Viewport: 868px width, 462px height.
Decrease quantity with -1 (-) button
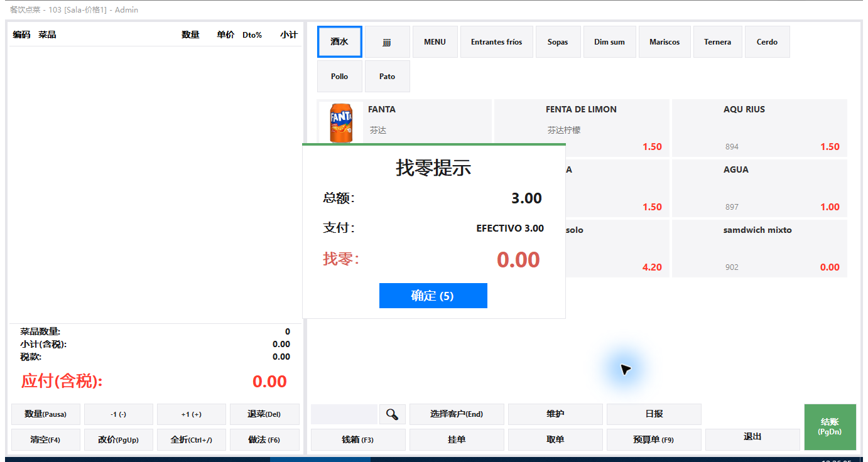119,414
